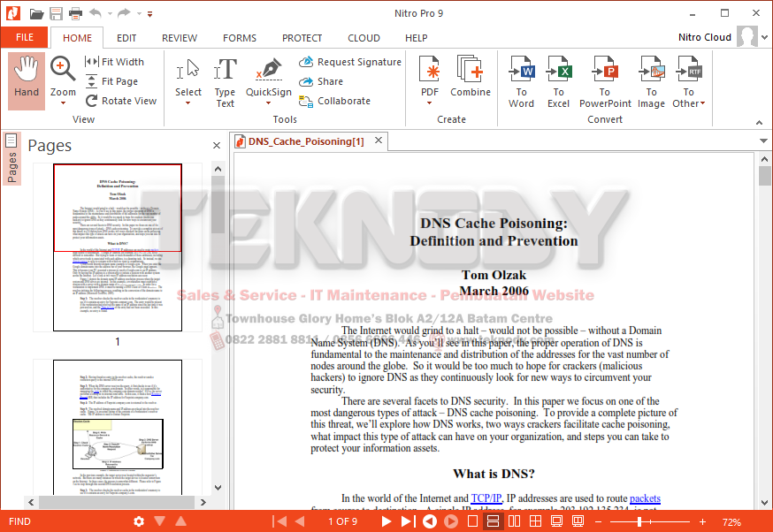
Task: Select page 2 thumbnail
Action: [118, 427]
